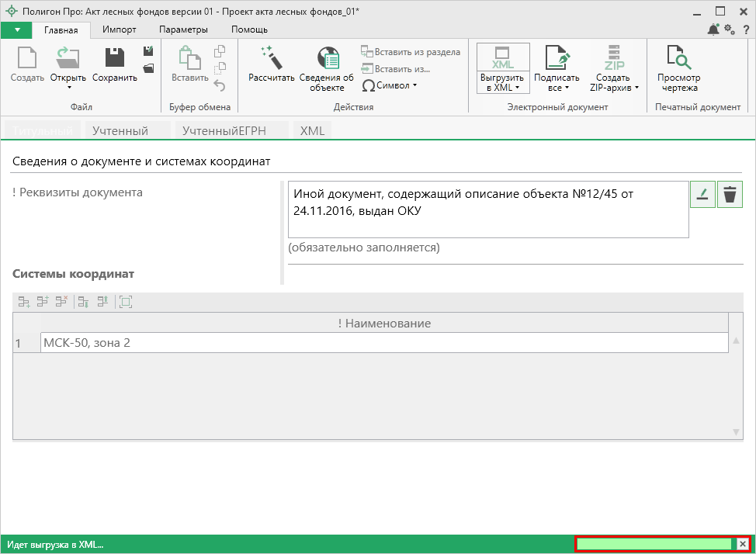Screen dimensions: 756x554
Task: Click the Рассчитать magic wand icon
Action: pos(271,57)
